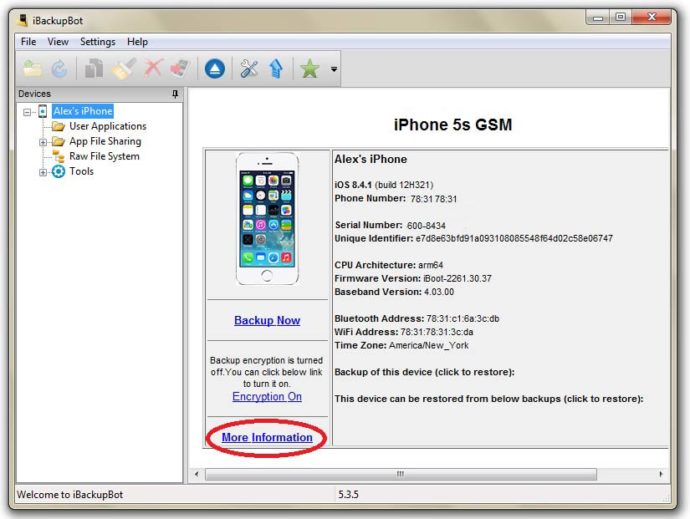Select Raw File System in device tree

click(x=104, y=157)
